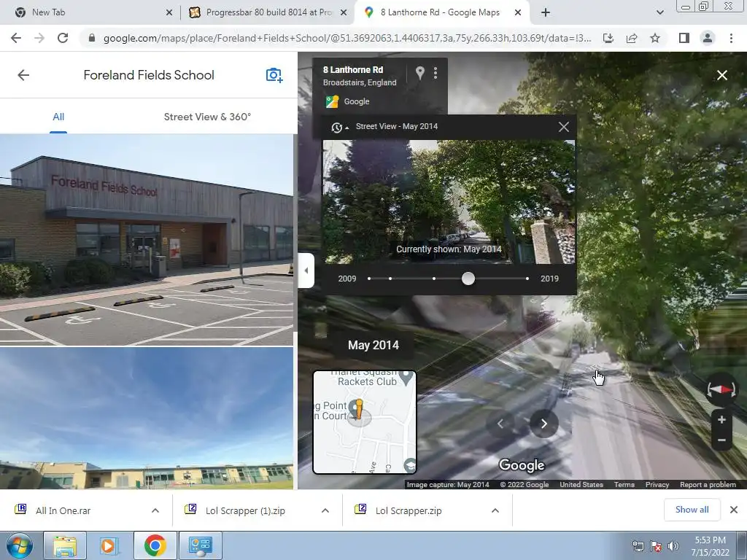Click the install app icon in address bar

(608, 38)
